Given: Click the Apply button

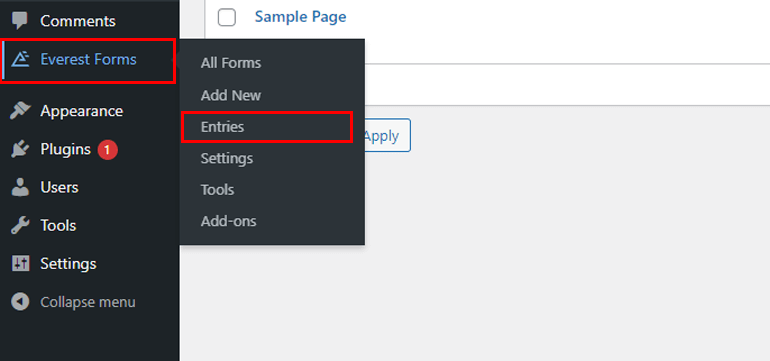Looking at the screenshot, I should click(x=386, y=136).
